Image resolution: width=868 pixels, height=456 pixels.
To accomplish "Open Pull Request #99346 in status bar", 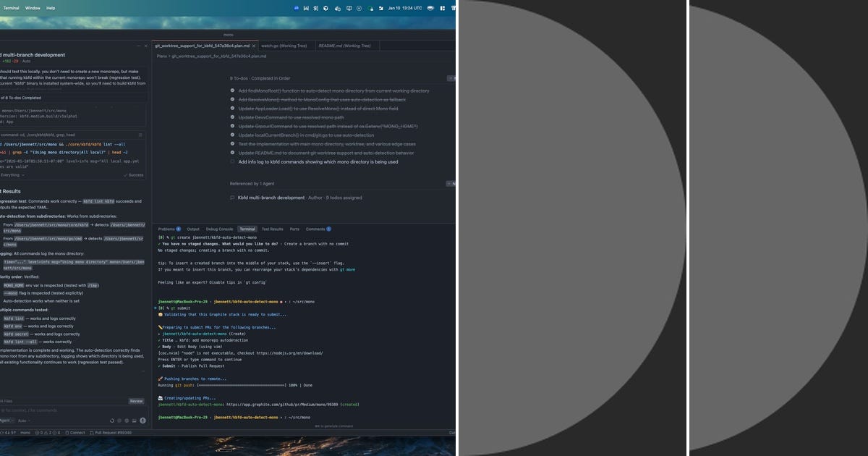I will coord(110,432).
